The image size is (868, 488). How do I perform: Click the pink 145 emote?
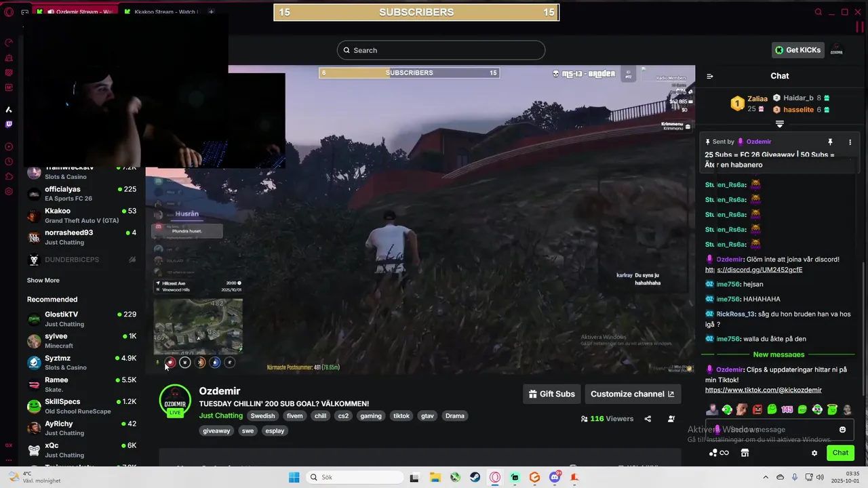click(x=787, y=409)
